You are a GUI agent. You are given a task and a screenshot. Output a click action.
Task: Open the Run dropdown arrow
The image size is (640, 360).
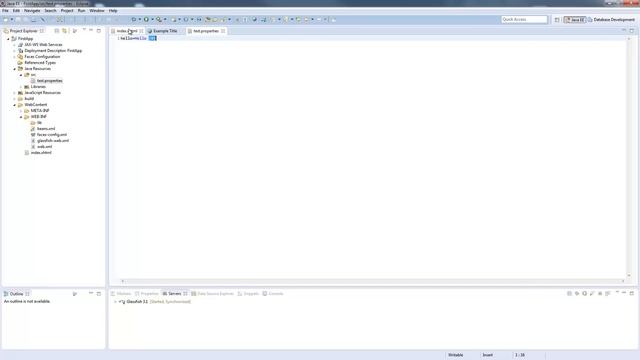[152, 19]
